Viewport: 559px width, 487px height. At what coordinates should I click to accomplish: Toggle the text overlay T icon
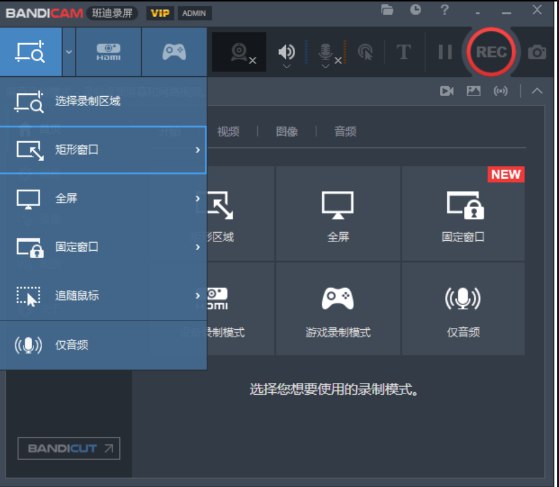pyautogui.click(x=404, y=52)
